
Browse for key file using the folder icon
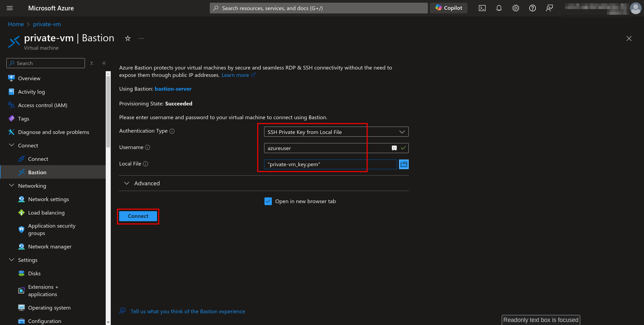click(x=404, y=164)
